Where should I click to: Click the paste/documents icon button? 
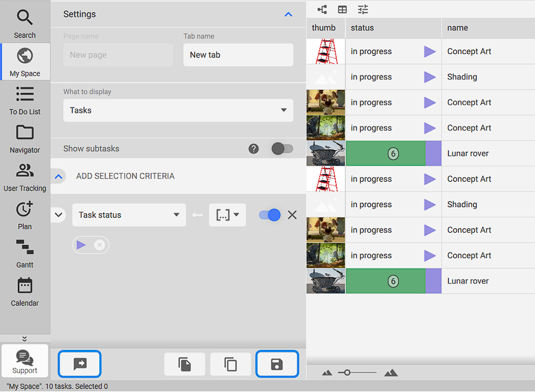tap(184, 364)
